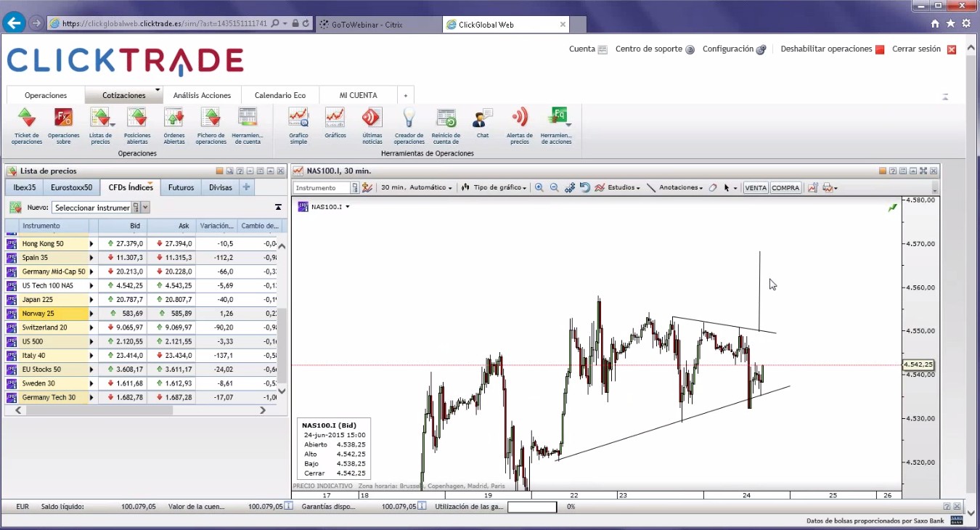
Task: Expand the US 500 row arrow
Action: click(91, 342)
